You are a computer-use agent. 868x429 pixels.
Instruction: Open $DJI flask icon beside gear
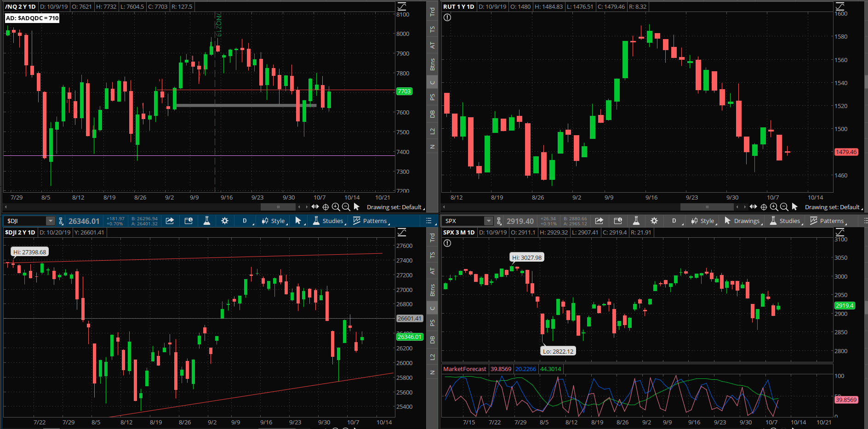click(x=207, y=221)
